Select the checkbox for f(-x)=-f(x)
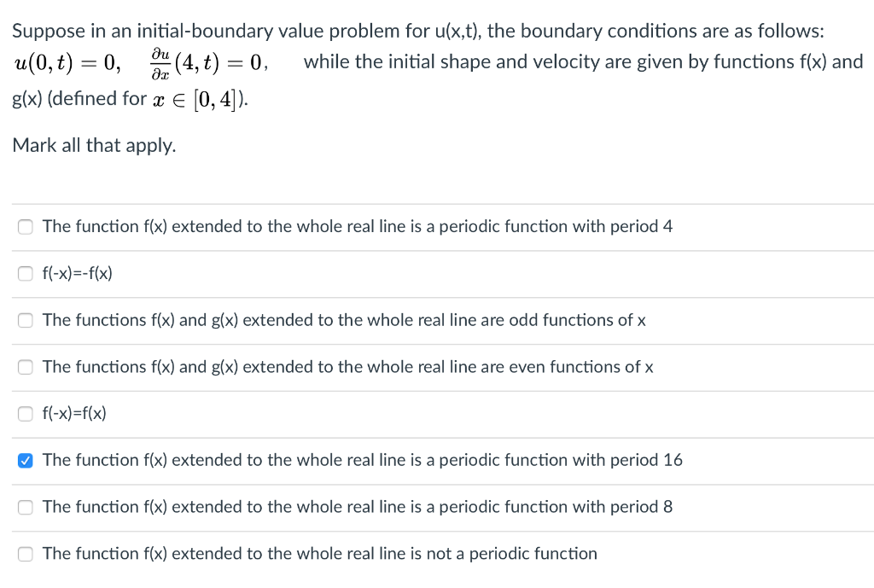 pyautogui.click(x=25, y=273)
